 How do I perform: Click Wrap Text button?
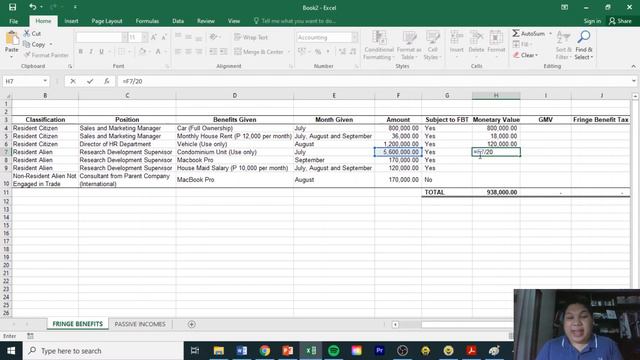pyautogui.click(x=251, y=37)
